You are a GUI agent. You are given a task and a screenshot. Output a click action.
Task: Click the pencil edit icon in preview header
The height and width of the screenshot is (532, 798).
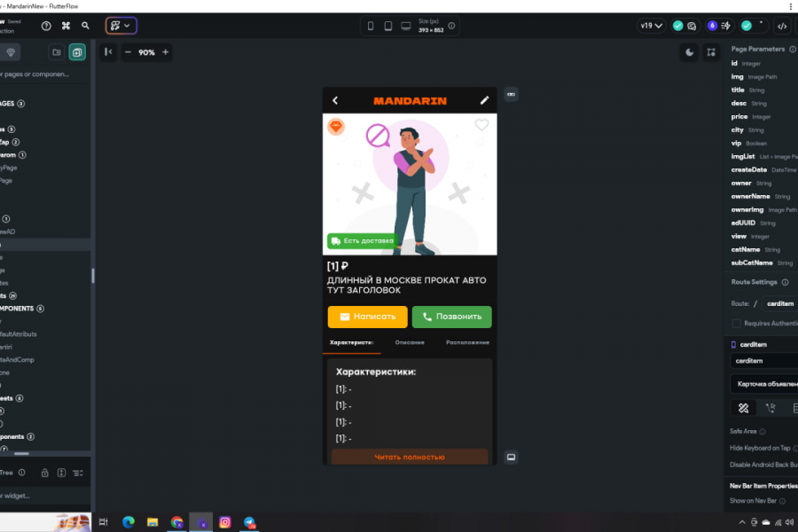tap(484, 100)
